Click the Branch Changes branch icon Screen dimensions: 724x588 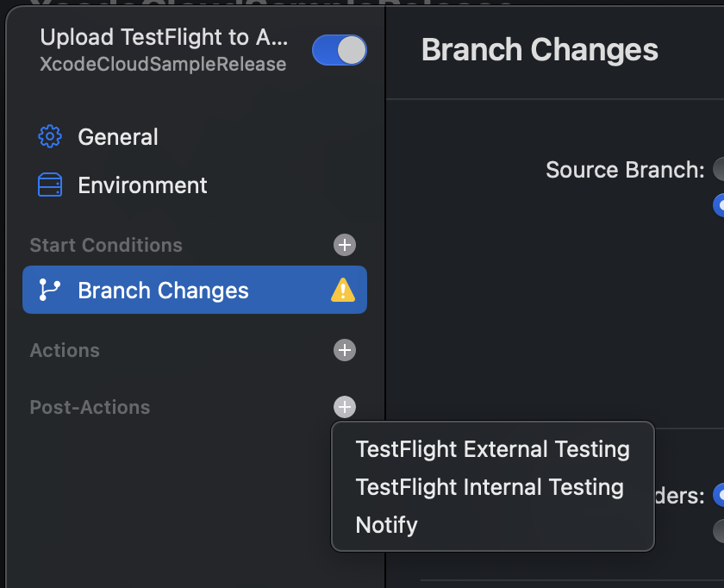point(49,290)
